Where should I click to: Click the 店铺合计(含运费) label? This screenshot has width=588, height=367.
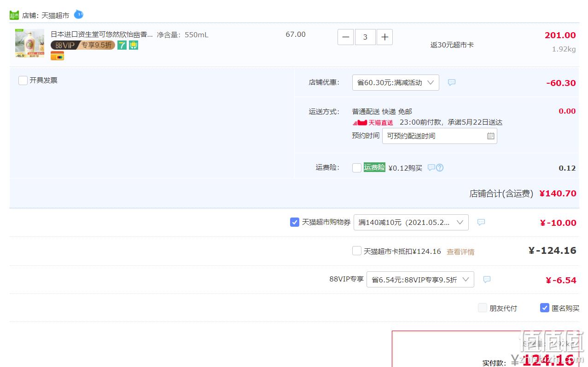(501, 194)
